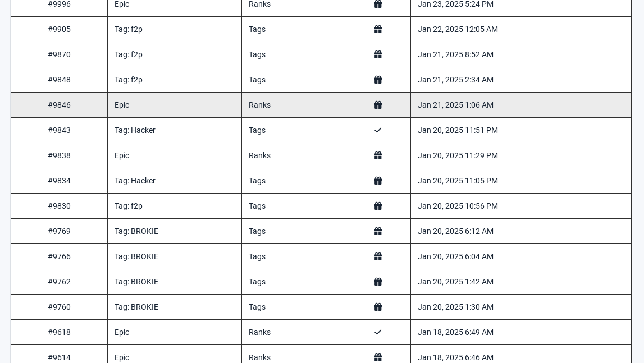Select order number #9762
Screen dimensions: 644x363
(x=59, y=282)
